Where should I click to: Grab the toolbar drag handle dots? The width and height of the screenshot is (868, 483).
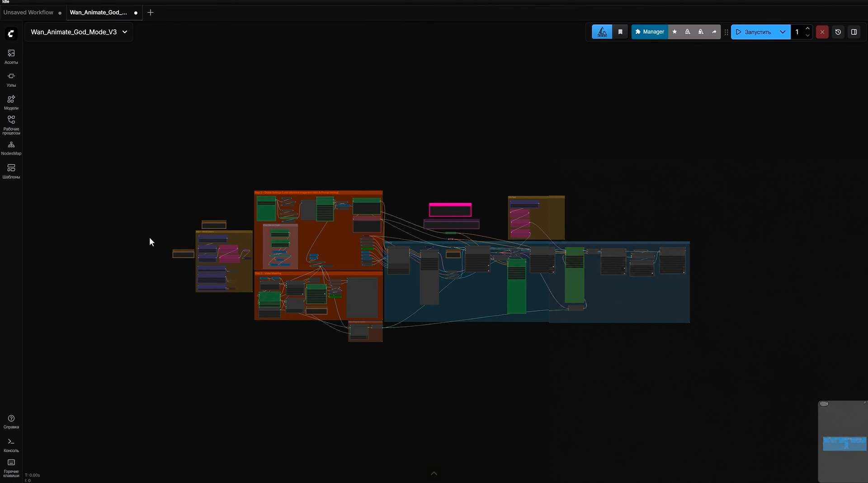pos(726,32)
